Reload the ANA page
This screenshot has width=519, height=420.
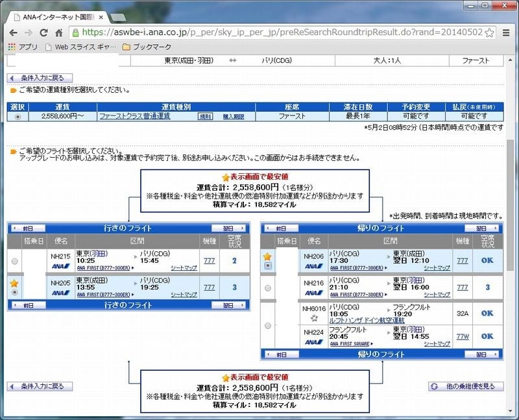coord(43,32)
